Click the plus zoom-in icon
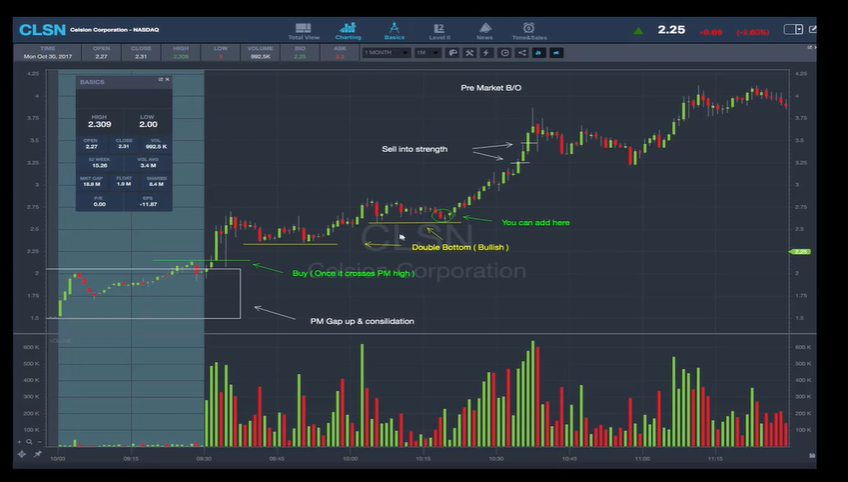 click(x=20, y=442)
